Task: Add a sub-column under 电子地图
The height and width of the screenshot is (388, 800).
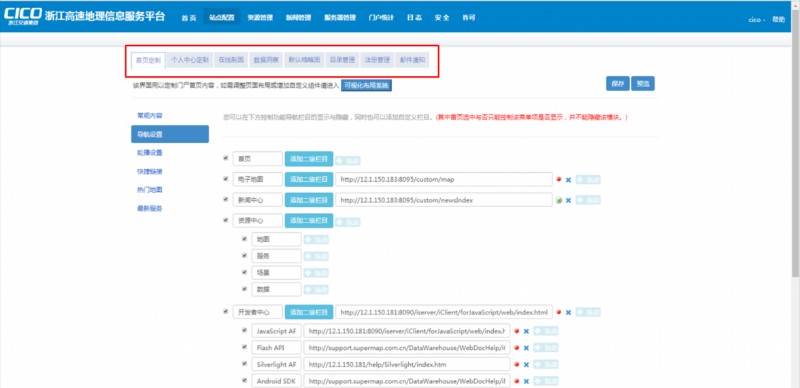Action: pyautogui.click(x=309, y=179)
